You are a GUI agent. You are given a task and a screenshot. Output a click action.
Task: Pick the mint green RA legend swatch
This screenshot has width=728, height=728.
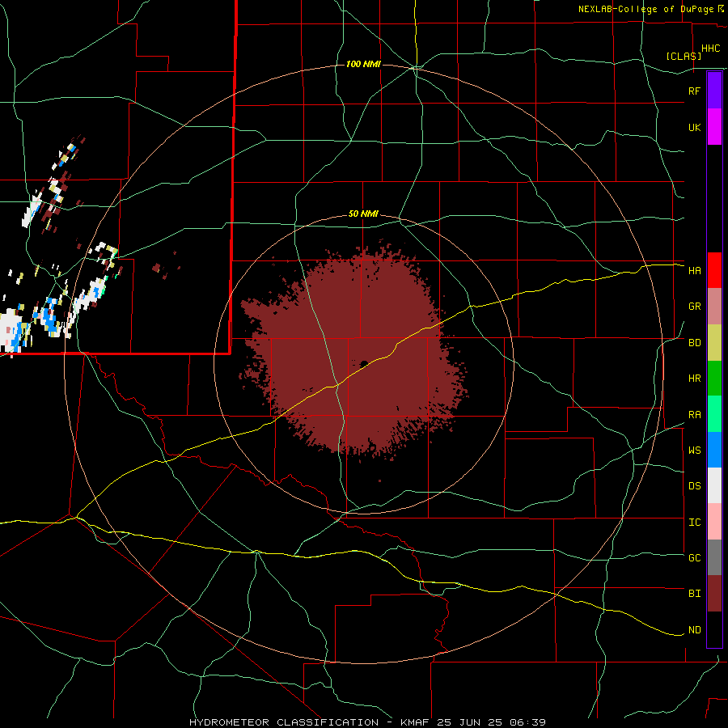[714, 414]
